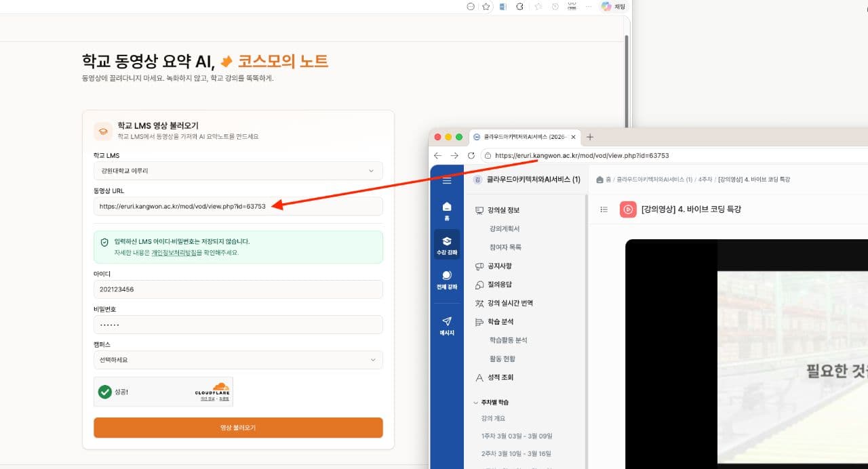The height and width of the screenshot is (469, 868).
Task: Open 수강 강좌 in the blue sidebar
Action: (x=446, y=245)
